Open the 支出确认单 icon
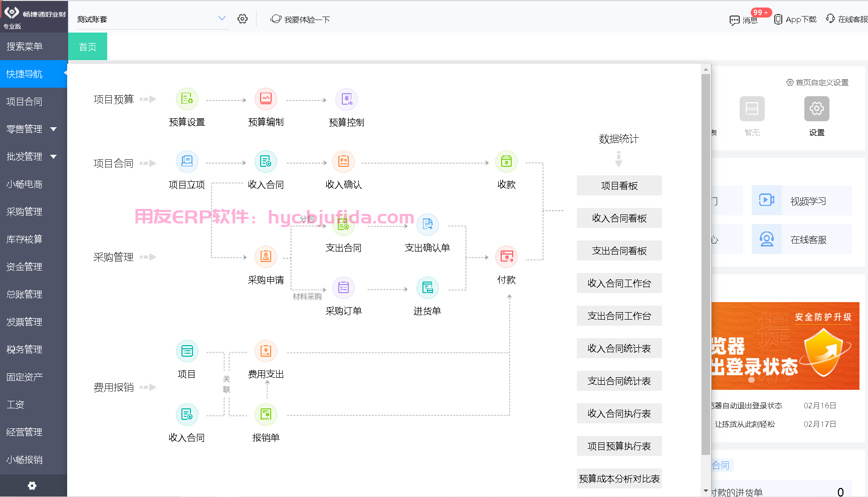The width and height of the screenshot is (868, 497). 427,225
